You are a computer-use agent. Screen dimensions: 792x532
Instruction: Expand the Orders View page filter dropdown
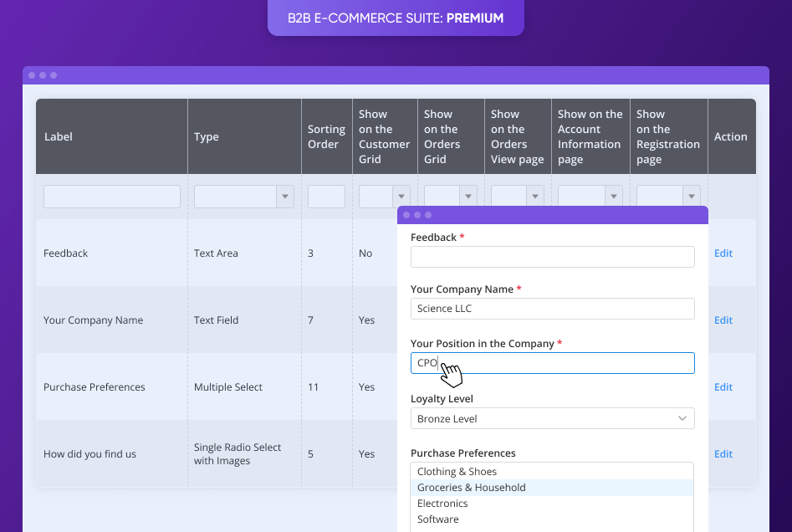[x=535, y=196]
